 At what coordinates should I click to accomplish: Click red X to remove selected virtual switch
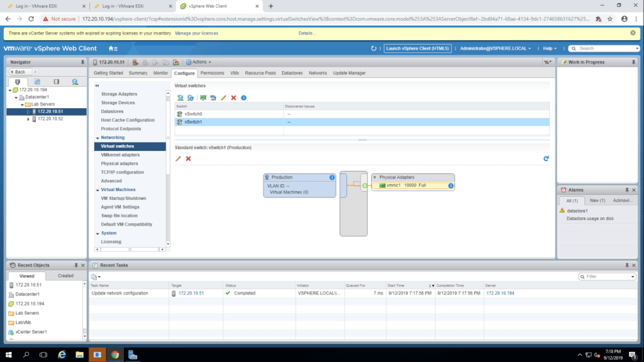coord(233,98)
